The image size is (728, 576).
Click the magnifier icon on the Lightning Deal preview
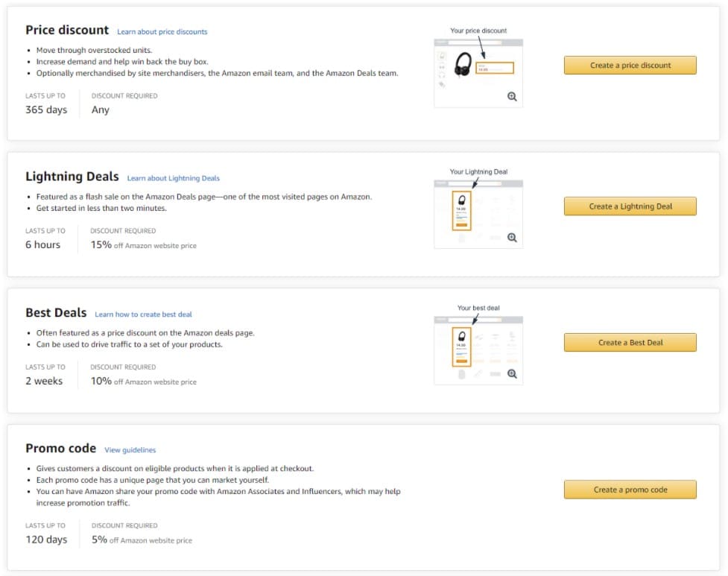(x=512, y=238)
